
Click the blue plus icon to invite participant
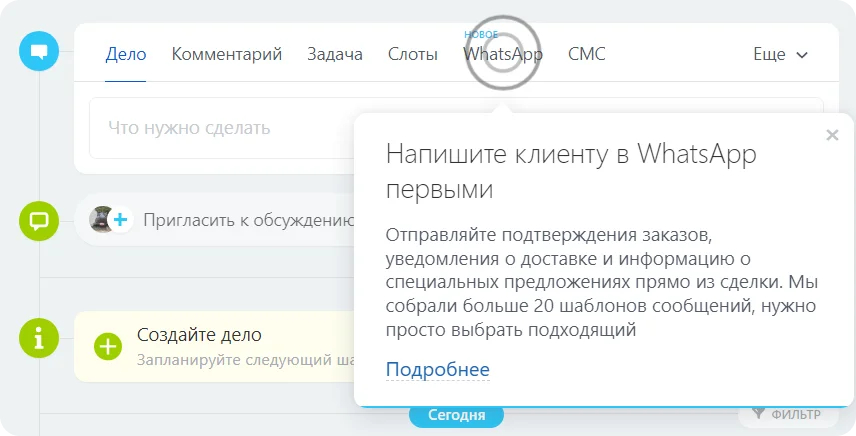[121, 220]
